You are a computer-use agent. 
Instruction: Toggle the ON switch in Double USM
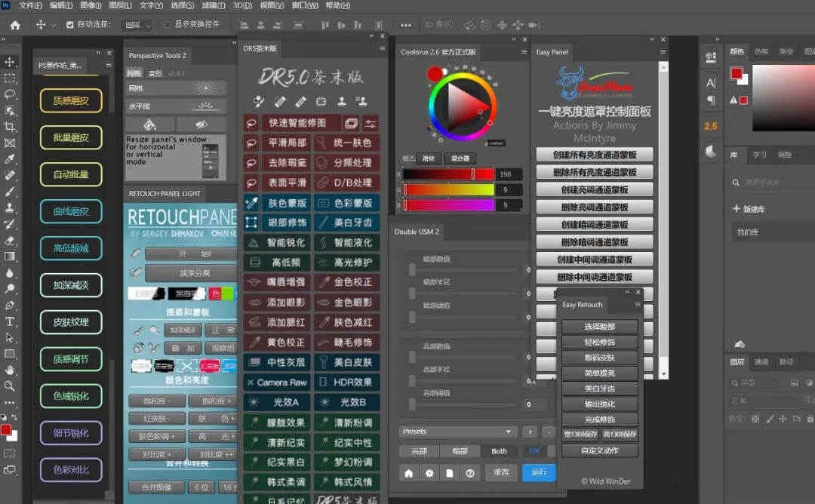[x=534, y=451]
